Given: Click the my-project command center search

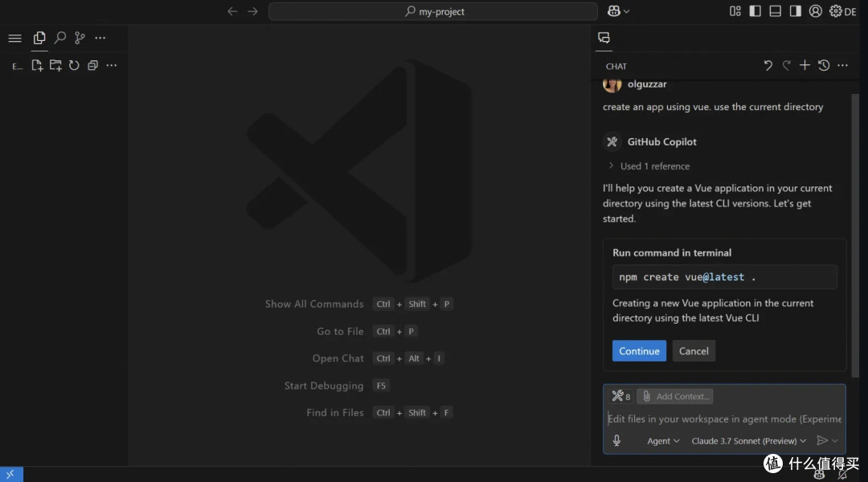Looking at the screenshot, I should click(x=433, y=11).
